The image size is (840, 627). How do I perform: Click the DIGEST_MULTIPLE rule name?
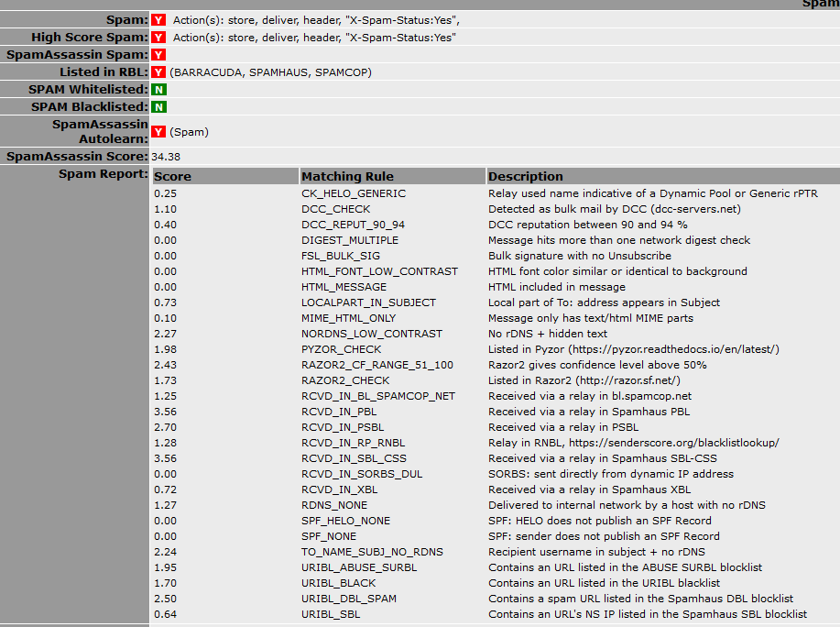click(350, 240)
